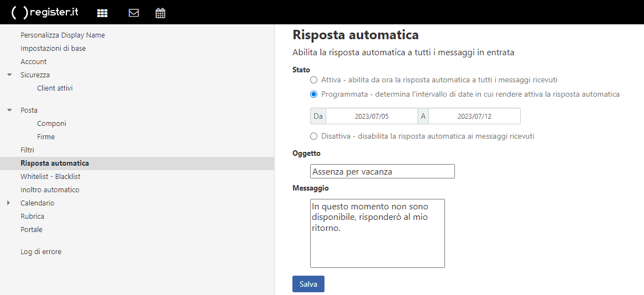Open the mail envelope icon

click(x=133, y=13)
